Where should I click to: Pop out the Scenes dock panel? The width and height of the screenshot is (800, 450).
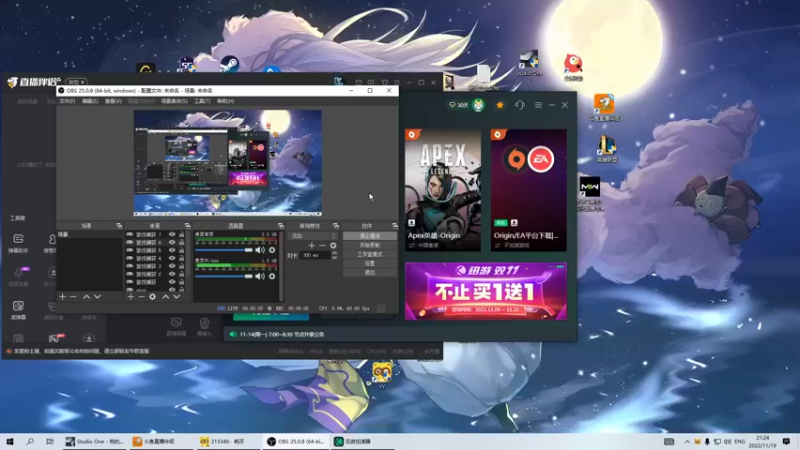(x=119, y=226)
